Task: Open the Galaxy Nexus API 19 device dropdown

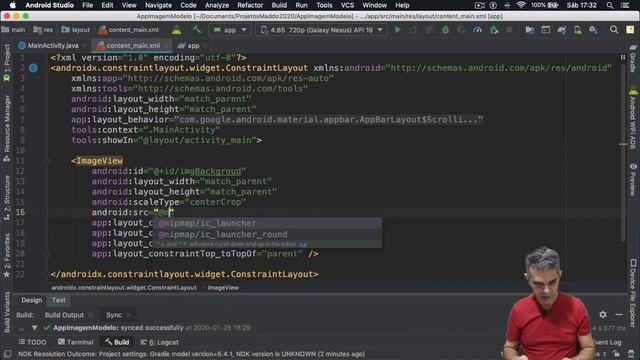Action: (322, 30)
